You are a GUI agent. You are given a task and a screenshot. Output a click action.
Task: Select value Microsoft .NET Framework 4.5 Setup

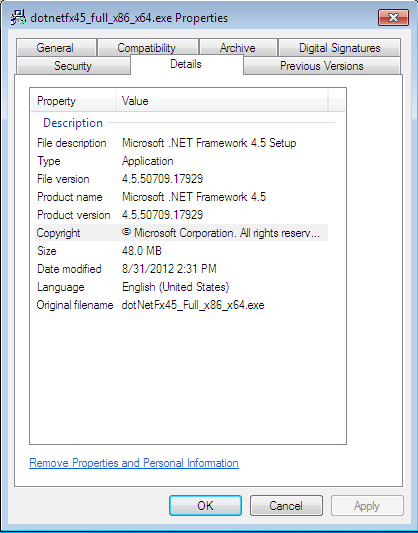pyautogui.click(x=209, y=143)
